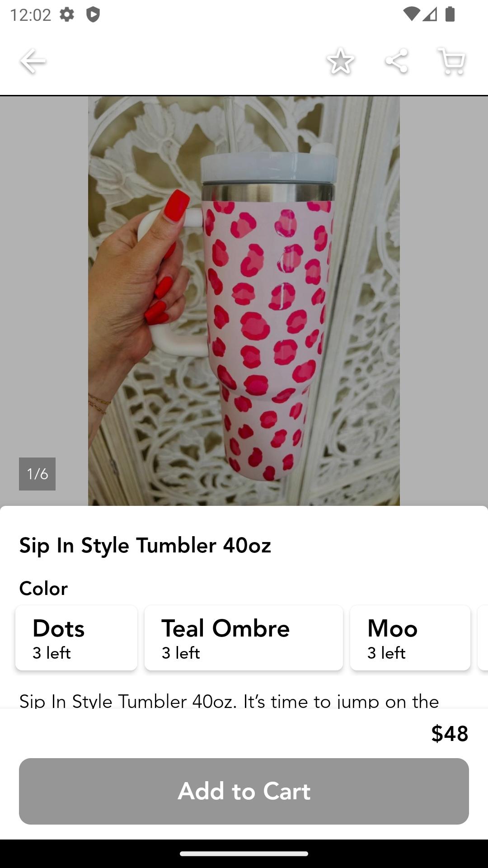
Task: Tap the $48 price label
Action: point(450,733)
